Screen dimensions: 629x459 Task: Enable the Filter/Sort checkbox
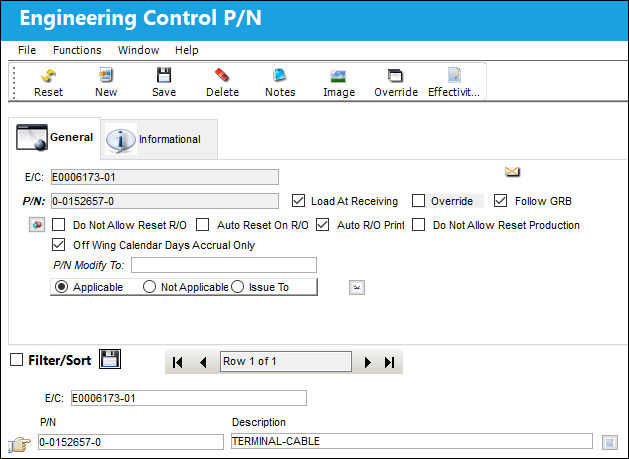16,359
